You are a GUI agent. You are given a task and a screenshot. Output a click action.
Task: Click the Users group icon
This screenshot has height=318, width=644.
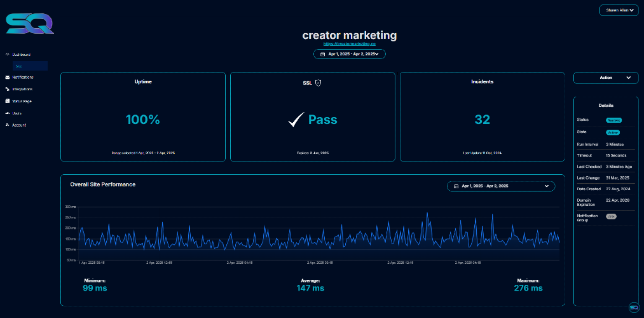point(8,113)
